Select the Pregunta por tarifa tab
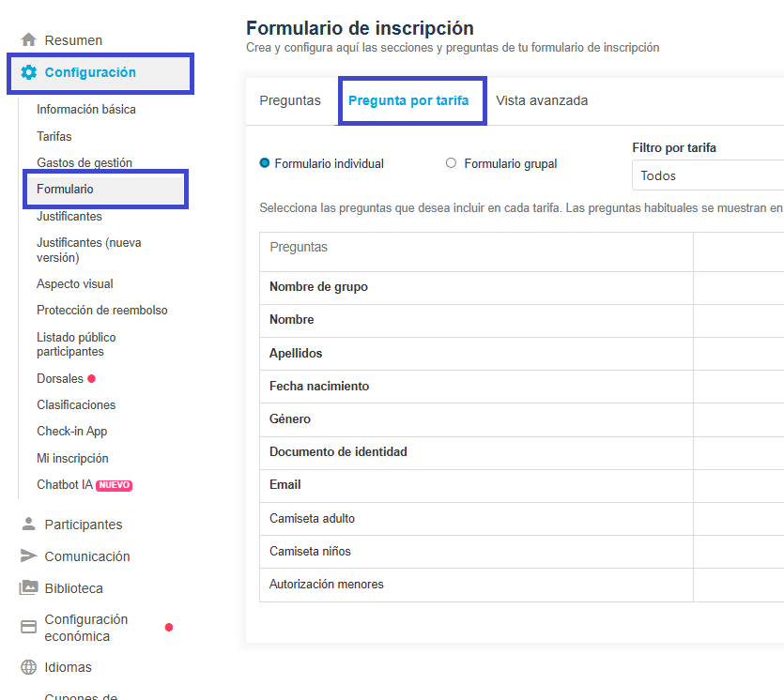The image size is (784, 700). click(x=408, y=100)
